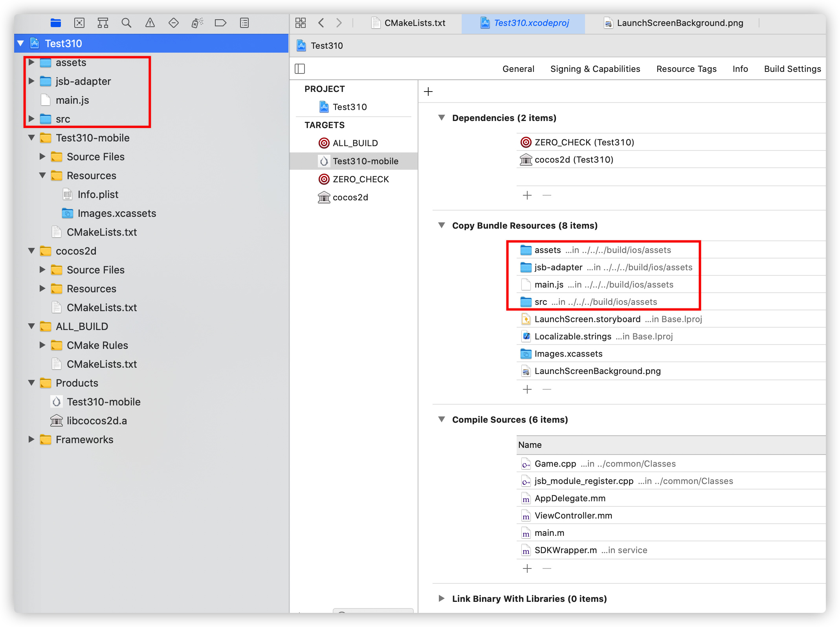840x627 pixels.
Task: Toggle the project and targets list sidebar
Action: pyautogui.click(x=300, y=69)
